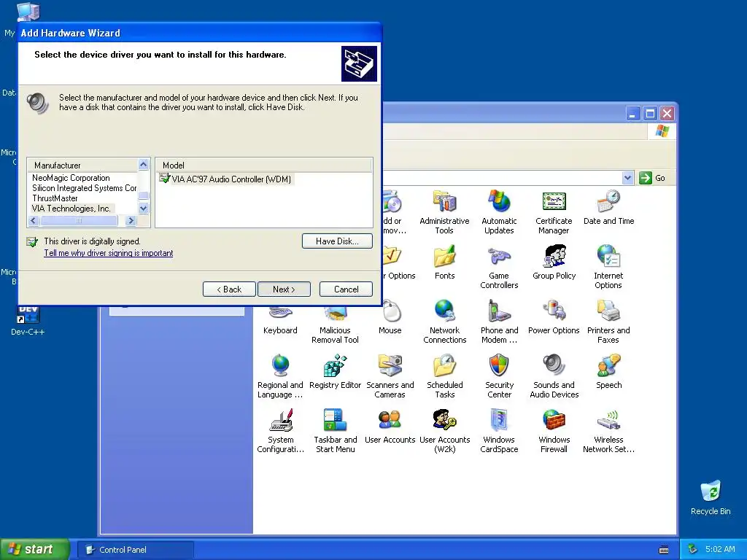Click system tray clock 5:02 AM
The width and height of the screenshot is (747, 560).
(x=720, y=549)
